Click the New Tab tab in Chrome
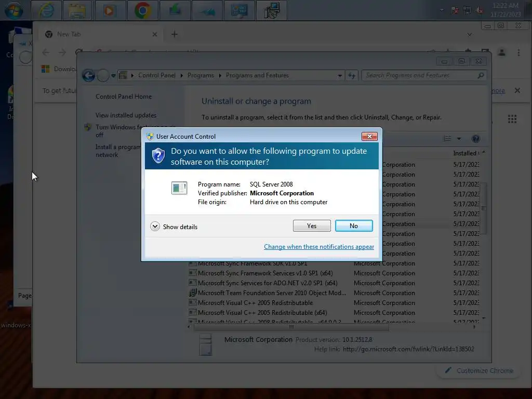Viewport: 532px width, 399px height. (x=101, y=34)
